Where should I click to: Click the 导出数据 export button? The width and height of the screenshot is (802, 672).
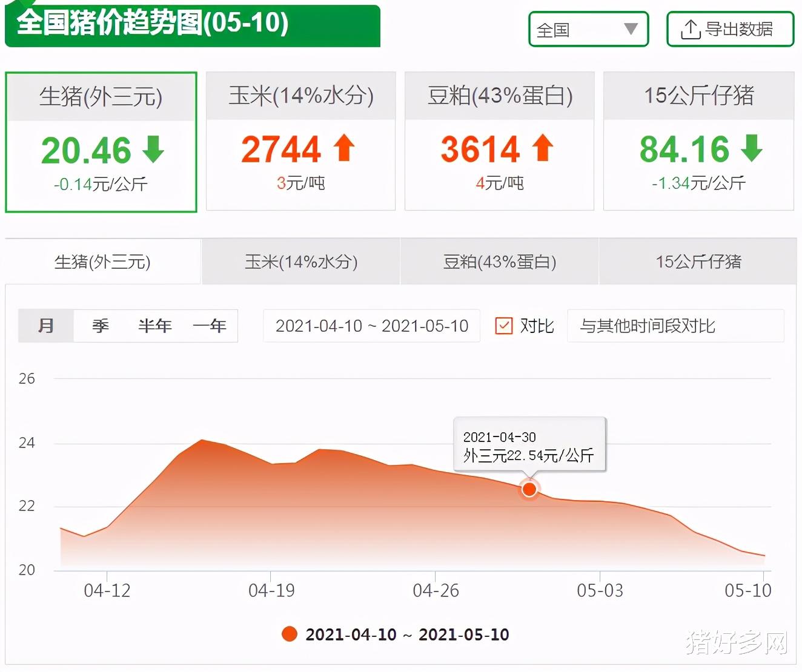pos(730,29)
